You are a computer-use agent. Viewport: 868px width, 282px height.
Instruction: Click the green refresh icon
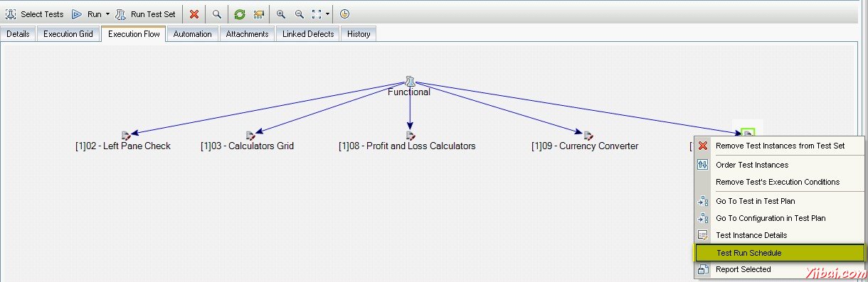[x=240, y=14]
